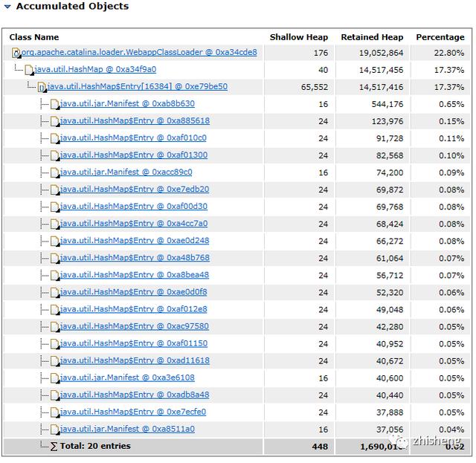Open HashMap$Entry @ 0xe7ecfe0 link

coord(133,412)
